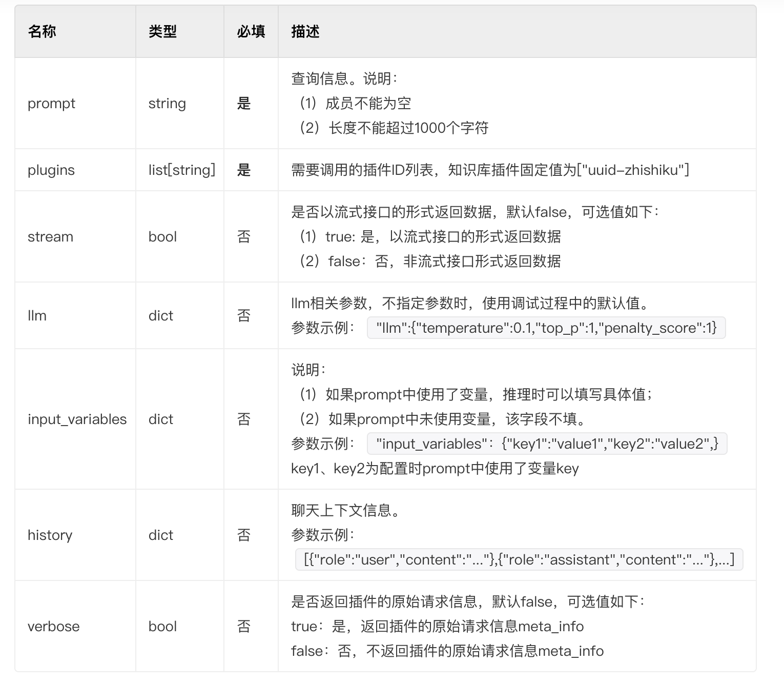Select the plugins parameter name

[x=51, y=170]
